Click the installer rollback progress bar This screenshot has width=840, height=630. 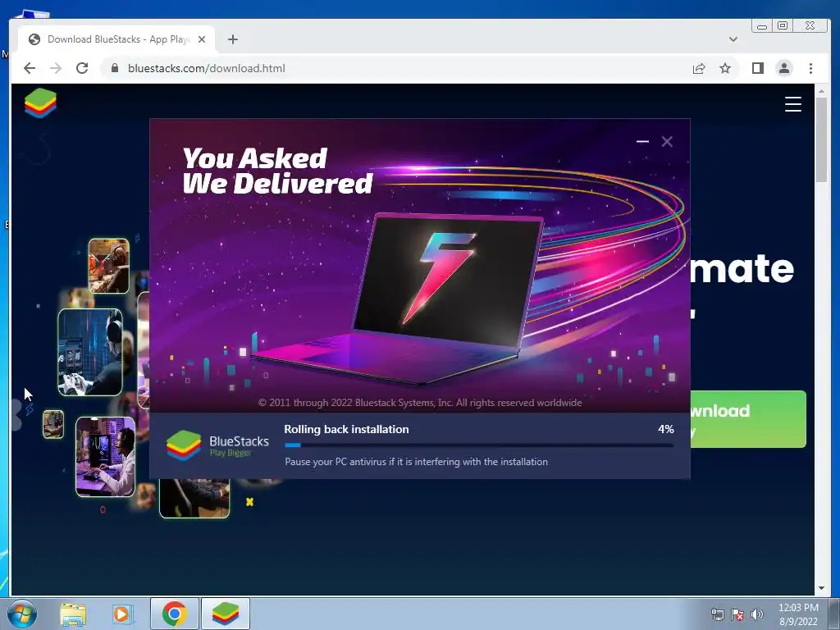pyautogui.click(x=479, y=445)
